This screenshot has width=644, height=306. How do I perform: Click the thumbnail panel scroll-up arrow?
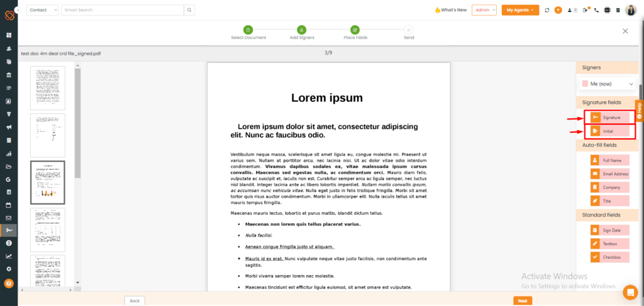click(x=77, y=65)
